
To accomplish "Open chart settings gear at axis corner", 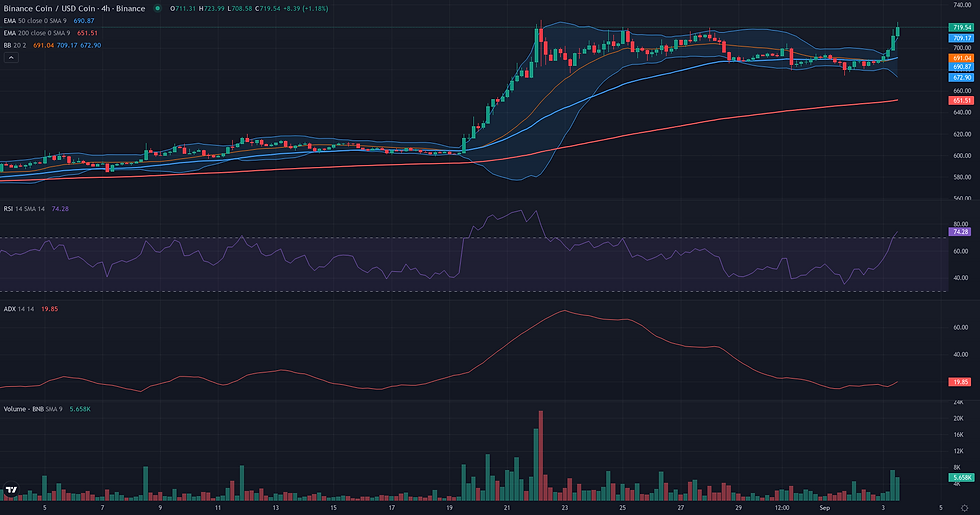I will click(x=965, y=508).
